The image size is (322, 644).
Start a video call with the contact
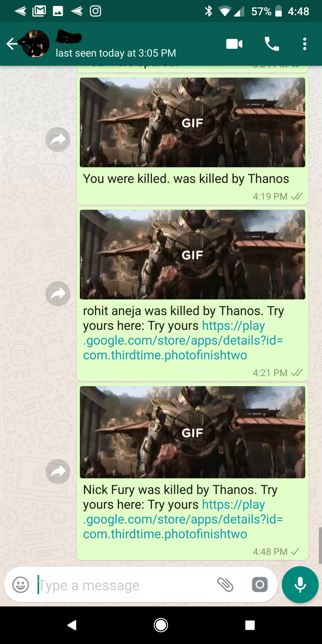pos(234,44)
